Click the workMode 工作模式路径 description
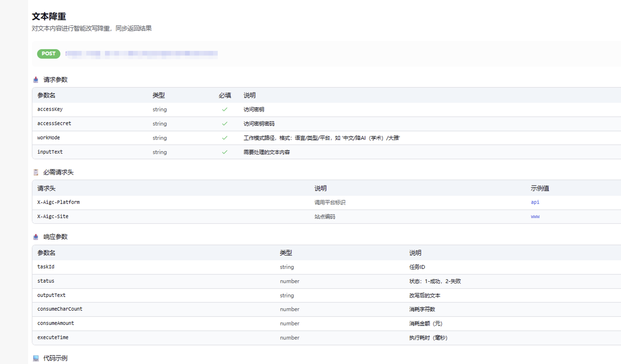The height and width of the screenshot is (364, 621). 322,138
